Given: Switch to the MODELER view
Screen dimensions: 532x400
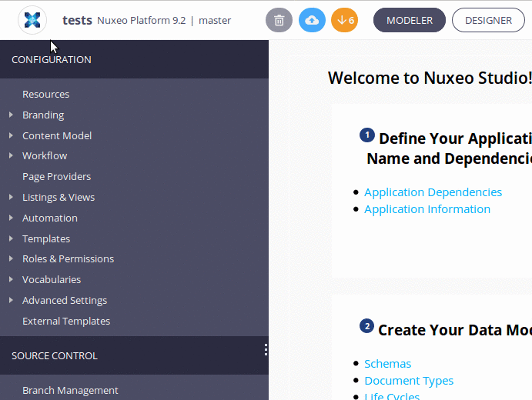Looking at the screenshot, I should pyautogui.click(x=409, y=20).
